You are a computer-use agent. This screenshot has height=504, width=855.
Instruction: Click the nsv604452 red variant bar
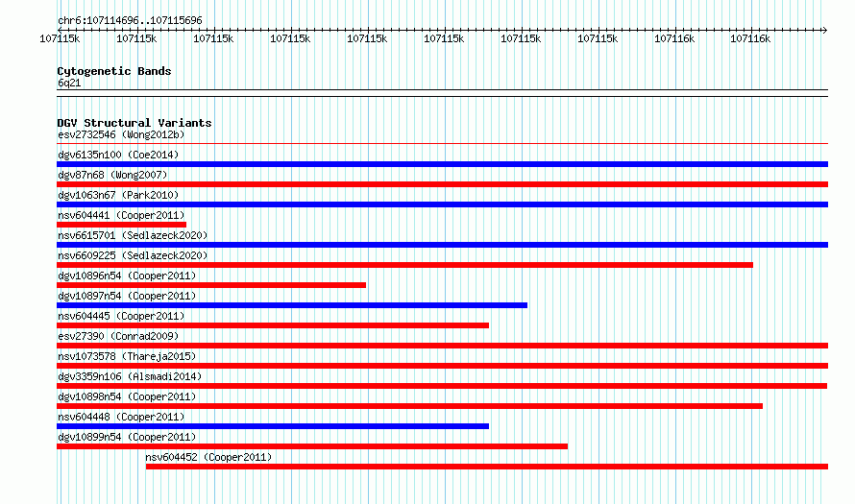(x=487, y=467)
